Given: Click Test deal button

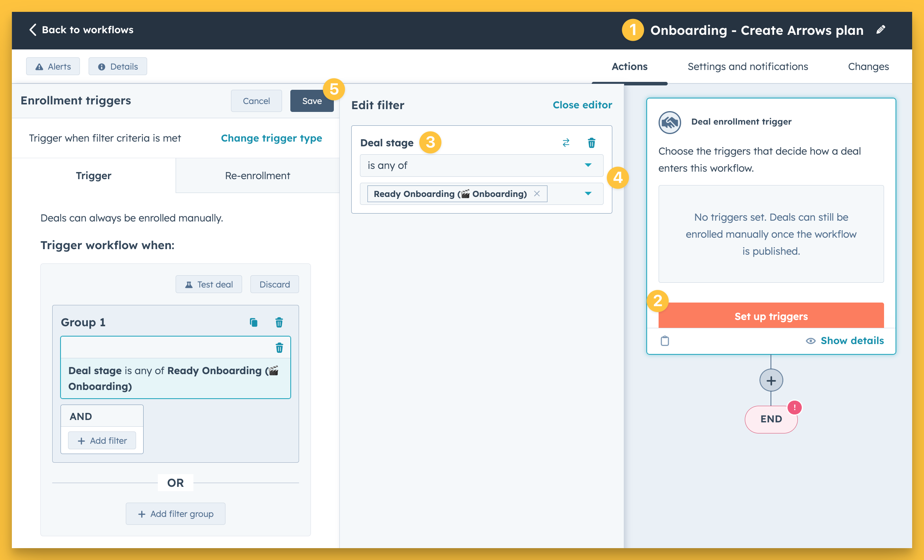Looking at the screenshot, I should (209, 284).
